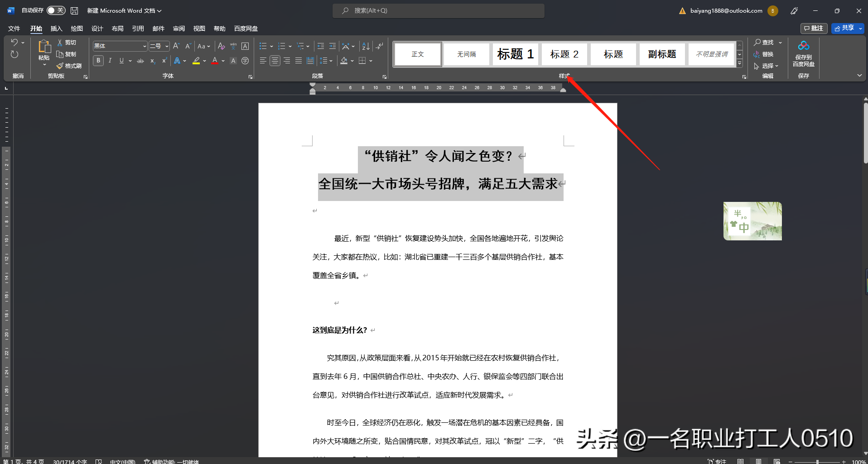This screenshot has width=868, height=464.
Task: Toggle Italic formatting
Action: pos(110,61)
